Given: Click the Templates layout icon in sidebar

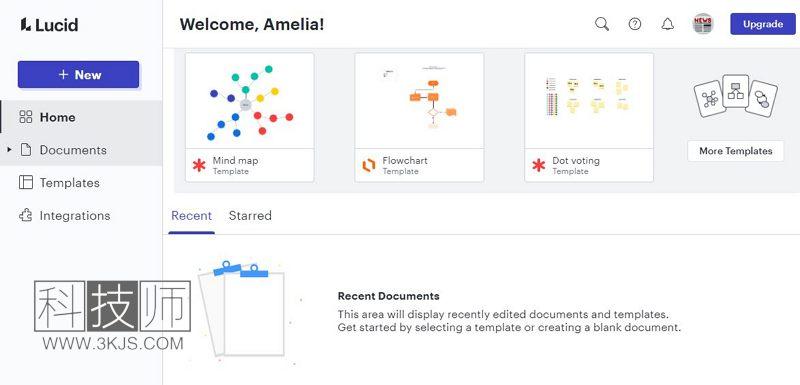Looking at the screenshot, I should 26,182.
